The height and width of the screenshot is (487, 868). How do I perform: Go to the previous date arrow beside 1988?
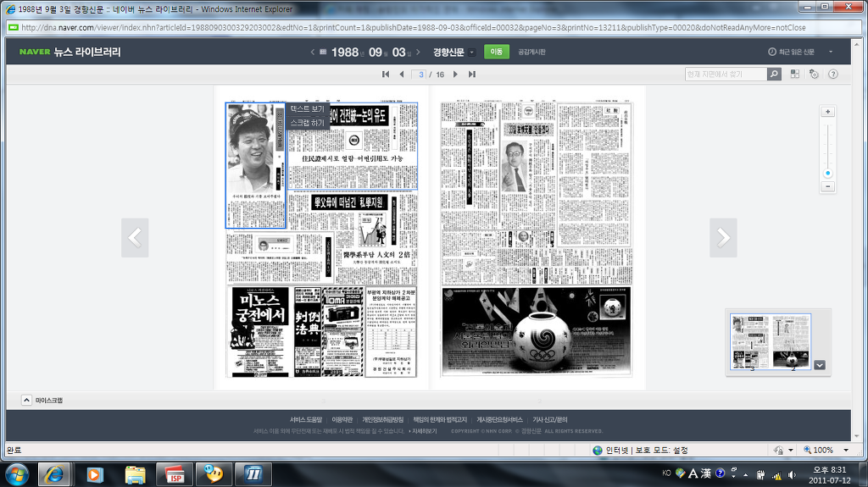[x=312, y=52]
